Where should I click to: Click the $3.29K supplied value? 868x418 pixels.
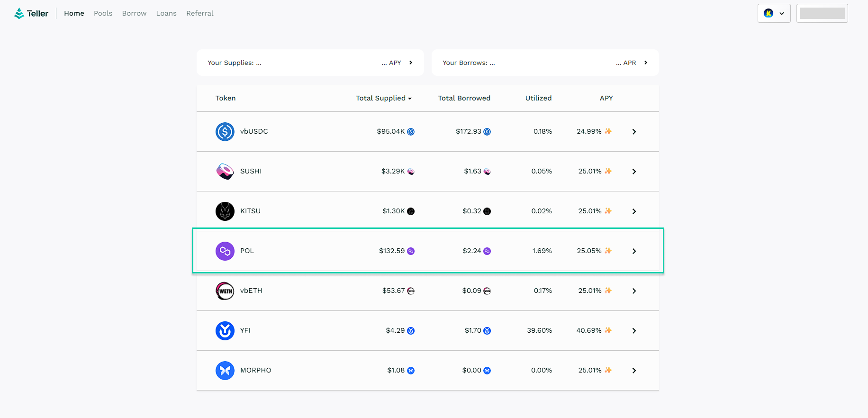393,171
